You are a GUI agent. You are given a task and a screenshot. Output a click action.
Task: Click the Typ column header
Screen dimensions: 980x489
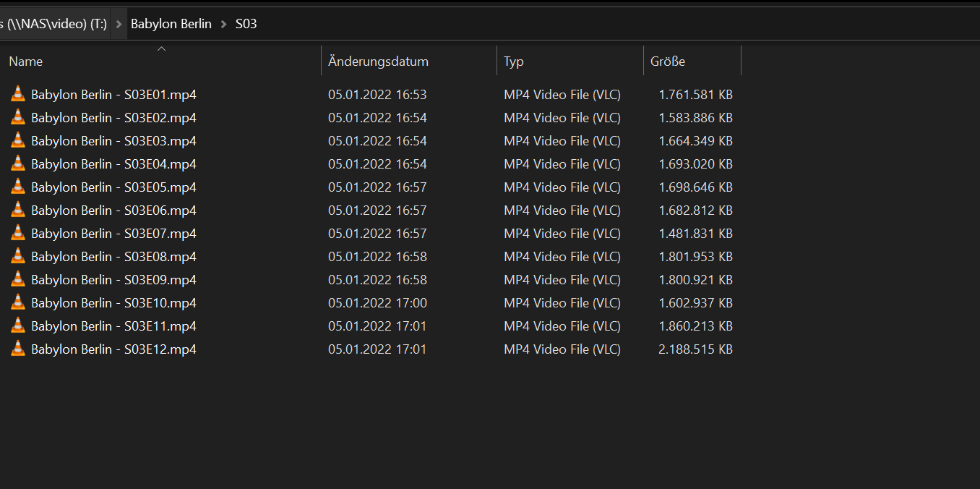pos(514,61)
